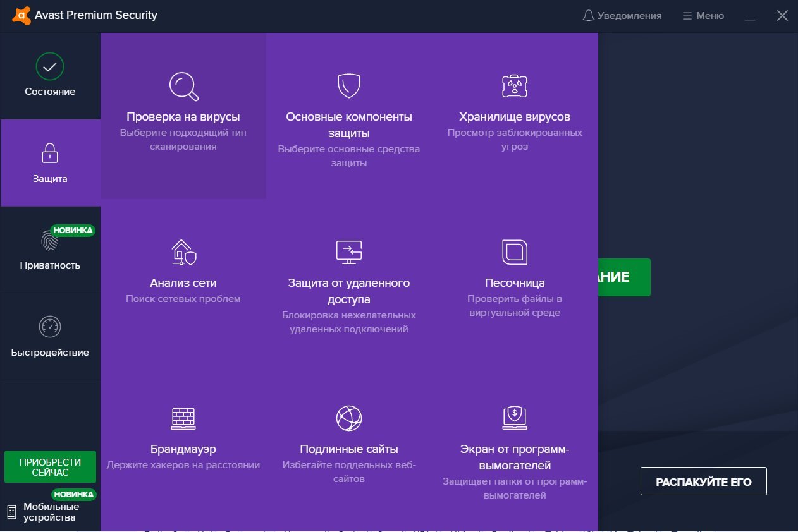
Task: Click the Меню text label
Action: pos(710,16)
